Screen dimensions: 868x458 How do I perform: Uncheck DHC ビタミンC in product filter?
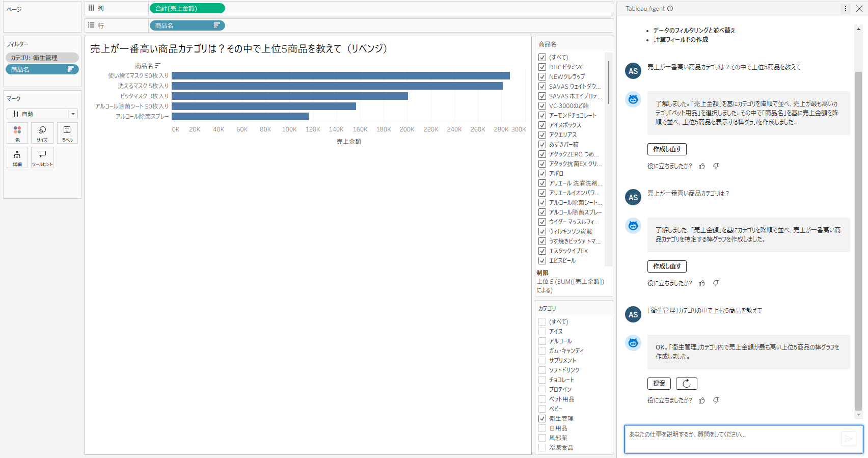(x=542, y=67)
